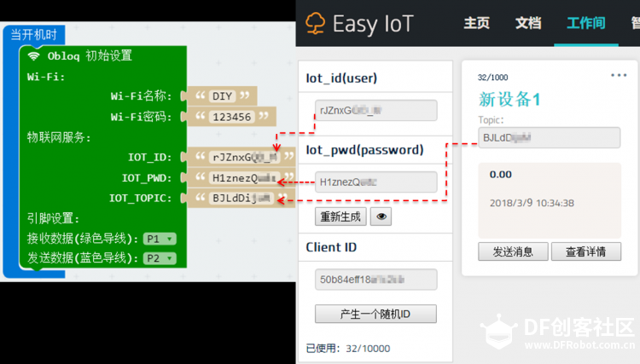Click the 产生一个随机ID button
This screenshot has width=640, height=364.
pos(375,314)
